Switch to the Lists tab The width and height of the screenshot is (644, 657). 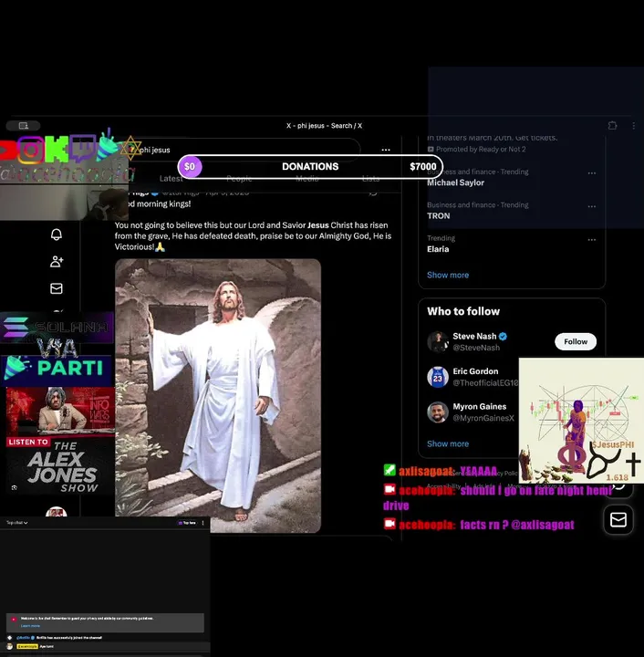click(370, 179)
